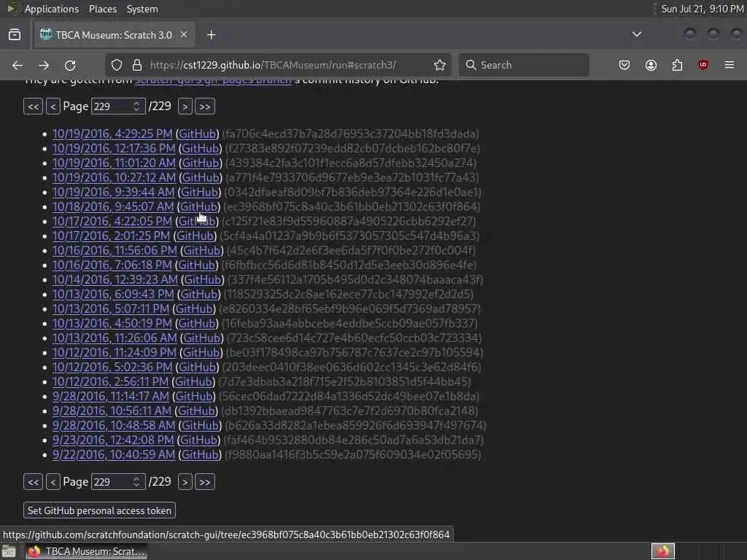This screenshot has height=560, width=747.
Task: Open the Firefox account icon
Action: [651, 65]
